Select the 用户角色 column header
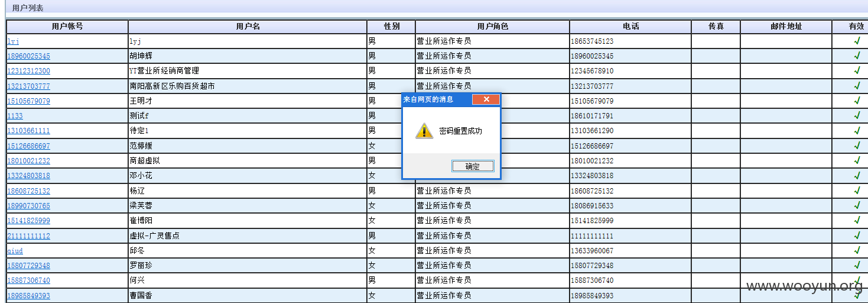This screenshot has width=868, height=303. click(x=493, y=27)
